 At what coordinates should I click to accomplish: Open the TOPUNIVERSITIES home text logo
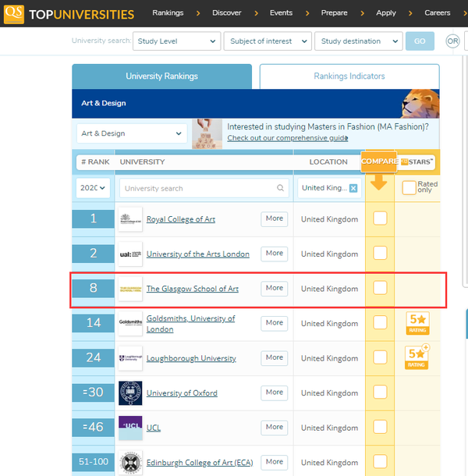[81, 15]
